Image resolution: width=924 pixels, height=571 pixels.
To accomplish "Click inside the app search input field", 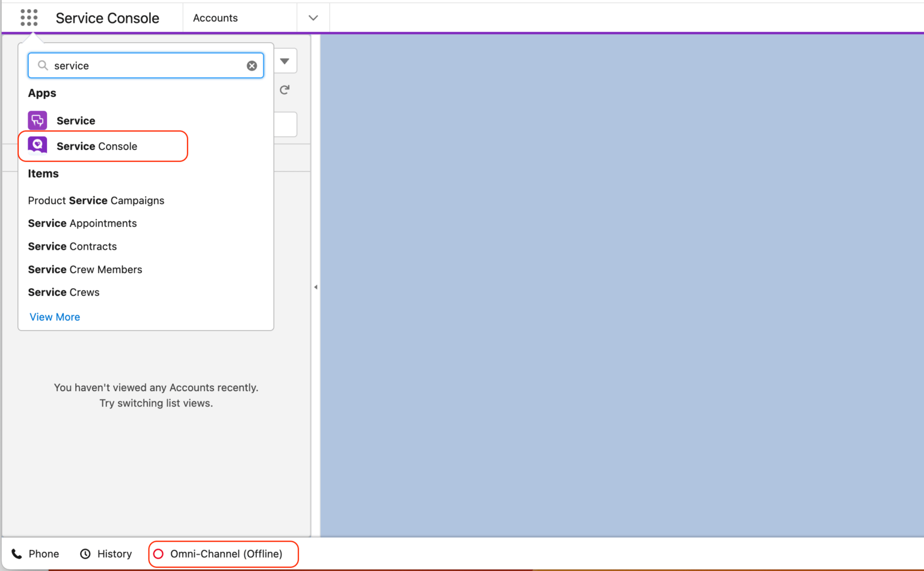I will click(x=144, y=65).
